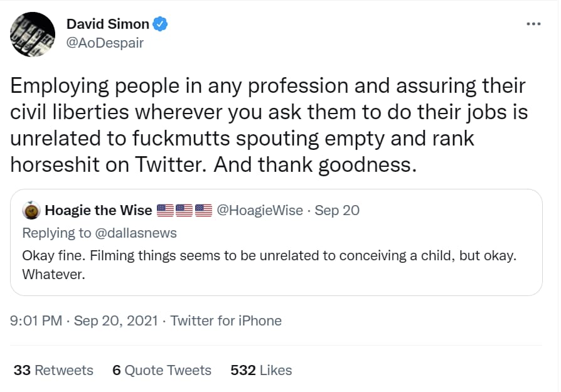Screen dimensions: 561x392
Task: Click the blue verified badge
Action: [x=160, y=24]
